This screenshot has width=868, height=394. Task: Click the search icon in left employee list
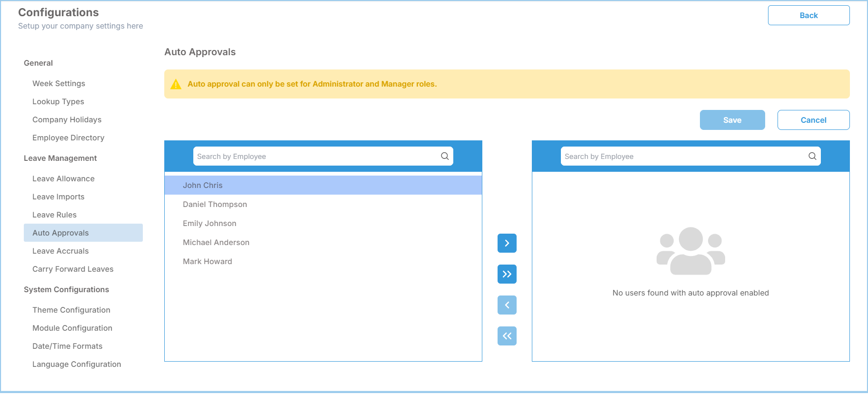pos(444,156)
